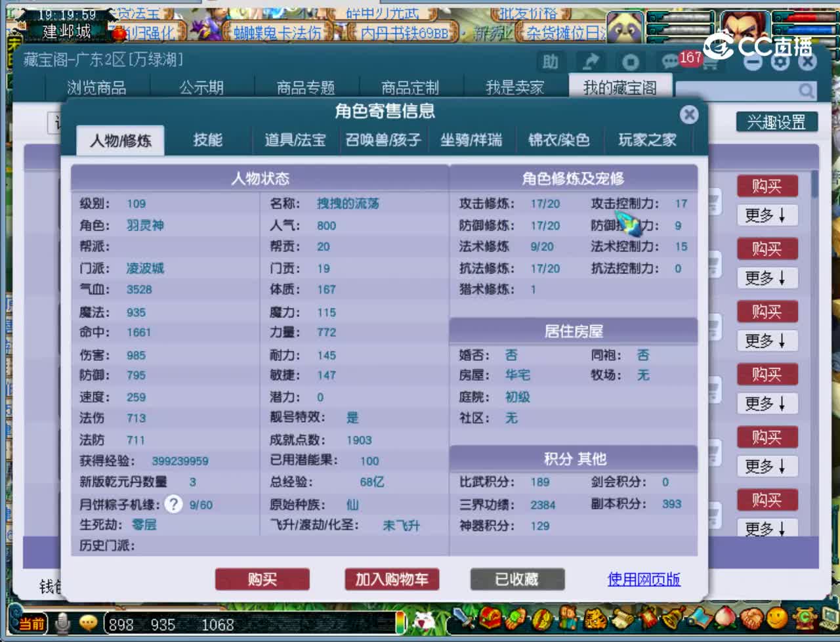Open the 玩家之家 tab
Viewport: 840px width, 642px height.
click(647, 140)
